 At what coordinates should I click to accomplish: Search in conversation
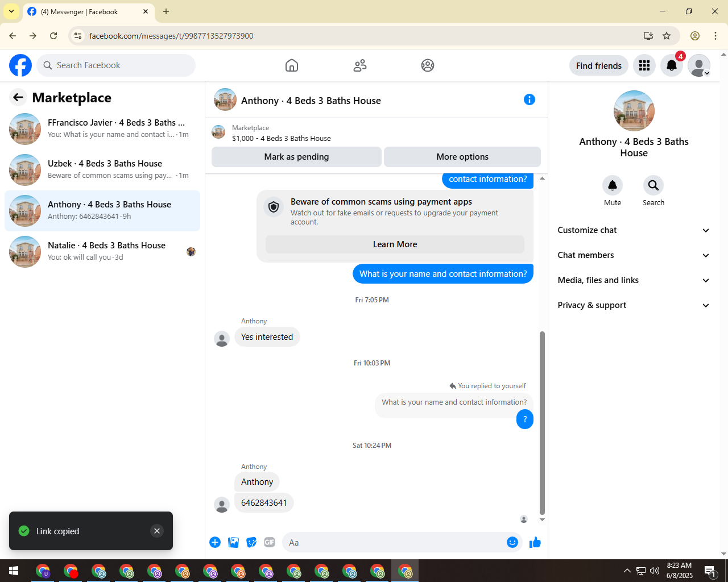pos(653,185)
